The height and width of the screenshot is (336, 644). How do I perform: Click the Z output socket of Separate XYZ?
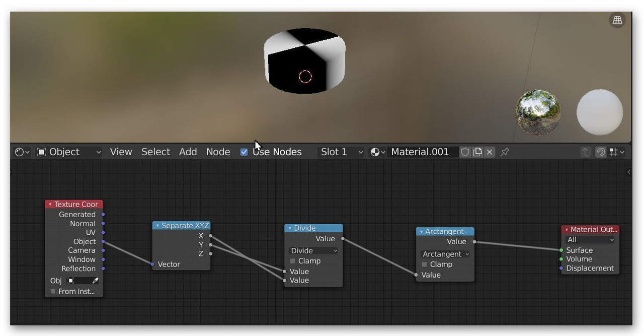point(210,254)
